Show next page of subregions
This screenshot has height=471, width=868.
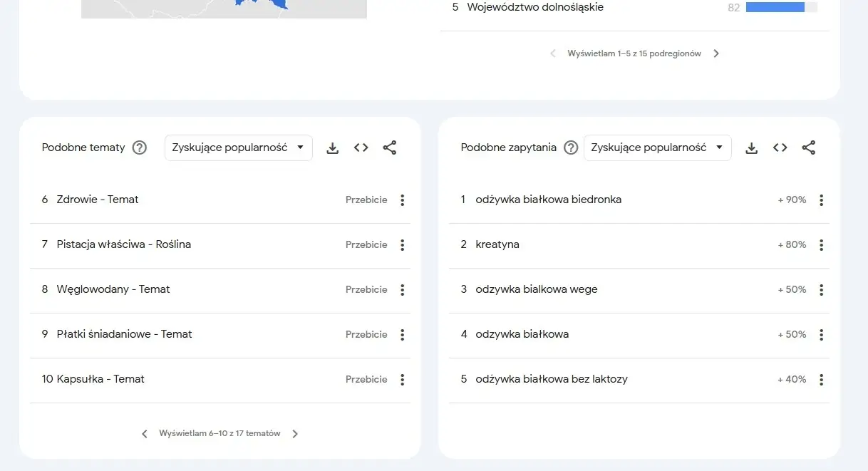[x=716, y=53]
